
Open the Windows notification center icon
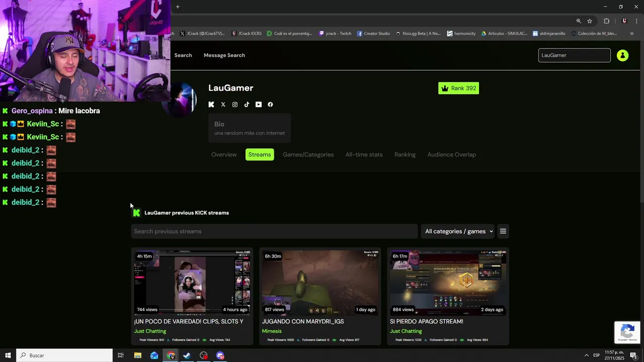pos(633,355)
